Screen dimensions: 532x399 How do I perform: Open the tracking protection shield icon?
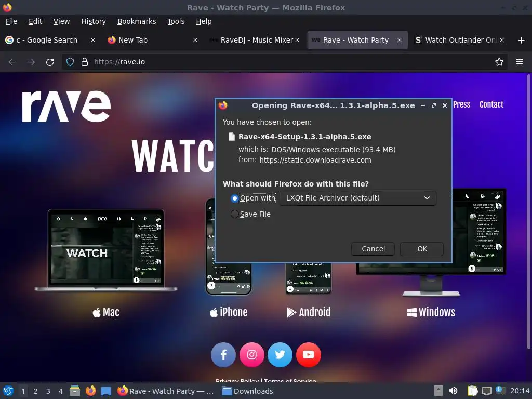pos(70,62)
